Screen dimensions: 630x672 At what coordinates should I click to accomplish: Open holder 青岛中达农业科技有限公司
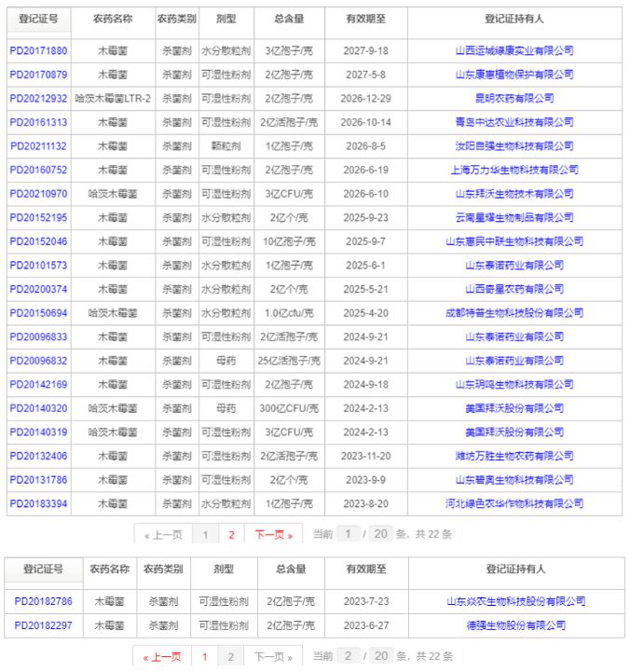click(x=514, y=123)
